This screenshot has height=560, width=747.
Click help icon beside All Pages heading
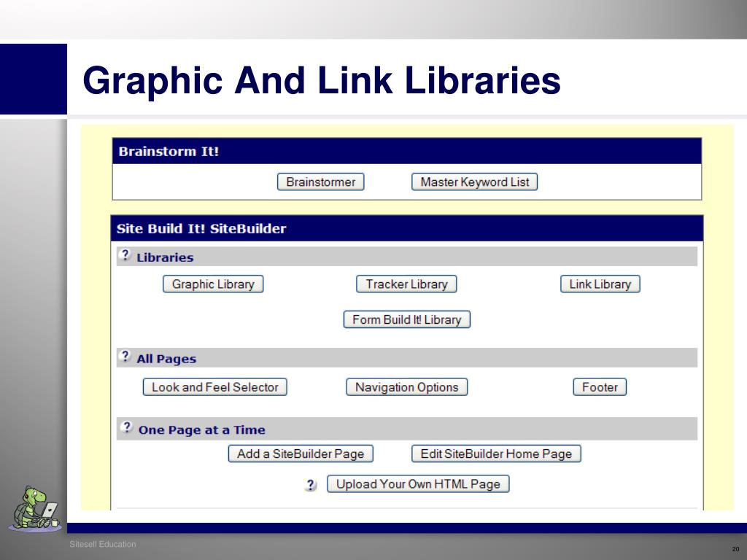pyautogui.click(x=125, y=356)
